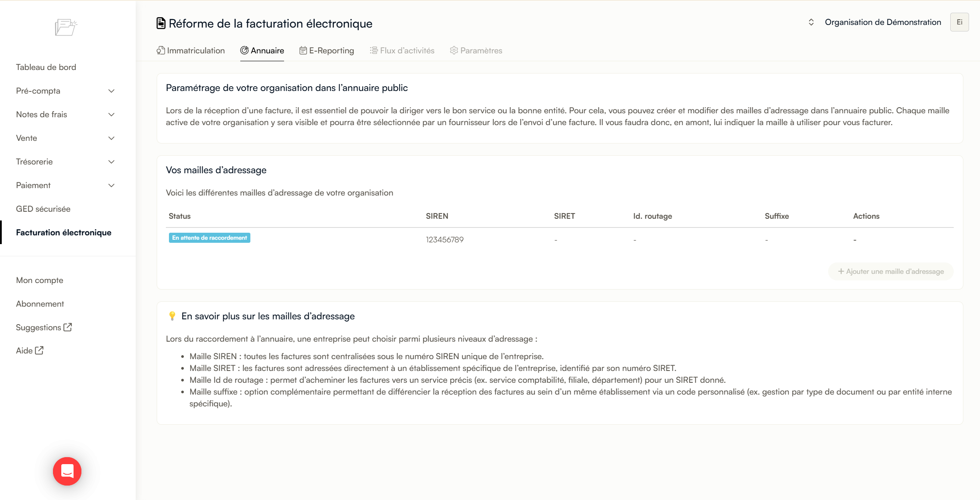Click the lightbulb icon in info section
Viewport: 980px width, 500px height.
click(172, 316)
